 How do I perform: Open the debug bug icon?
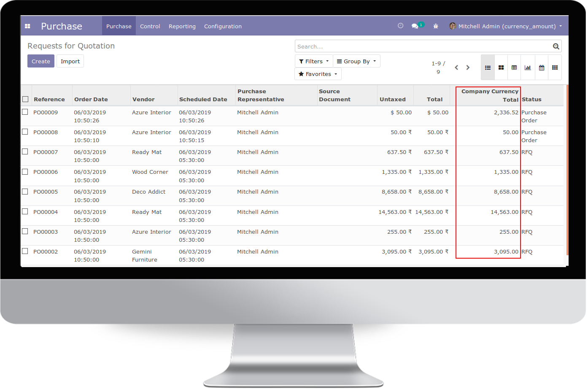point(436,26)
